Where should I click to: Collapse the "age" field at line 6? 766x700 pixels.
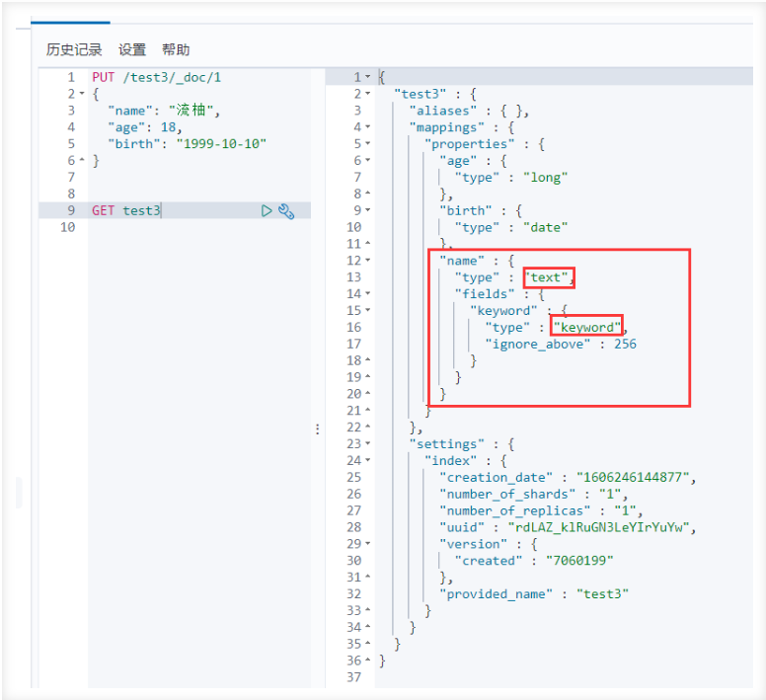pyautogui.click(x=368, y=160)
